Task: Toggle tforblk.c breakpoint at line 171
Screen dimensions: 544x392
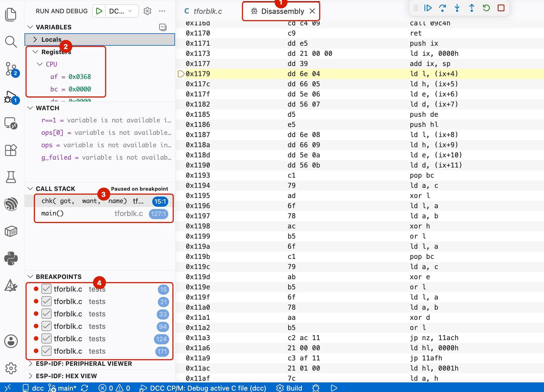Action: pyautogui.click(x=47, y=351)
